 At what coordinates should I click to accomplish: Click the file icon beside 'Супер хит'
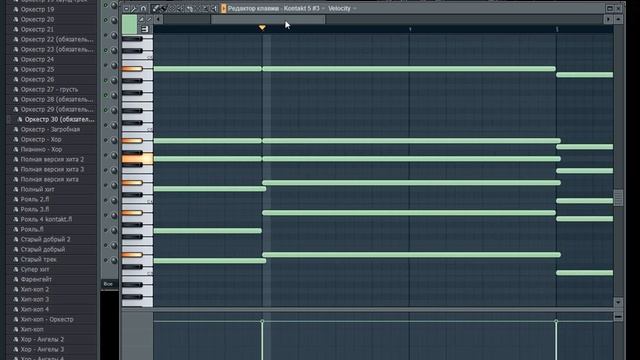[x=16, y=269]
